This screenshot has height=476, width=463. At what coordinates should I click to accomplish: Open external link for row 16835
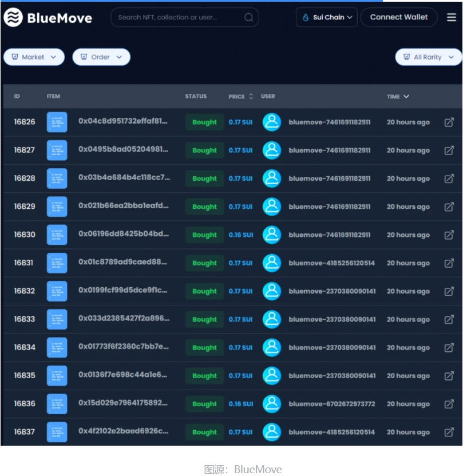pyautogui.click(x=449, y=376)
